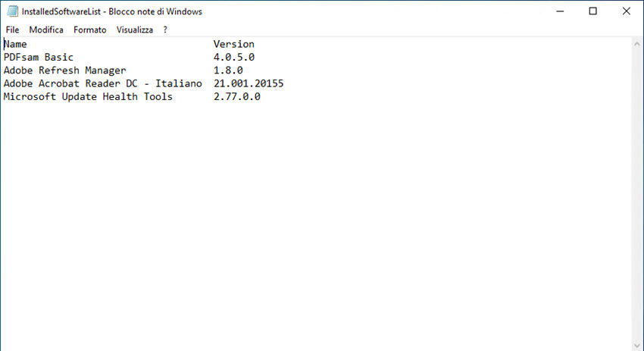
Task: Click the Notepad icon in title bar
Action: tap(12, 11)
